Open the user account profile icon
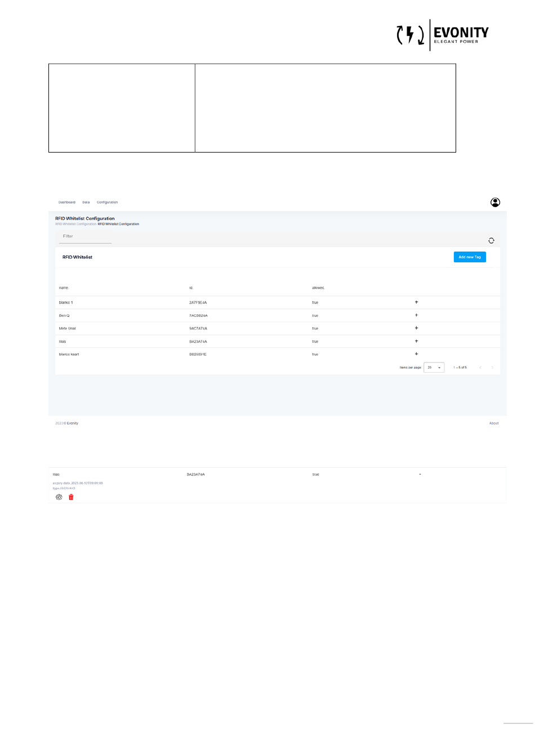The width and height of the screenshot is (535, 756). tap(495, 202)
